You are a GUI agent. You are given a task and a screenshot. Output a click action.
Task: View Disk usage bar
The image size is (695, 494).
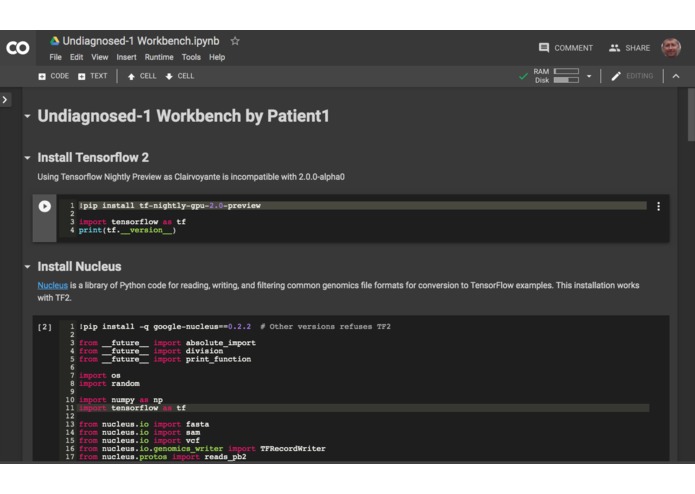566,80
